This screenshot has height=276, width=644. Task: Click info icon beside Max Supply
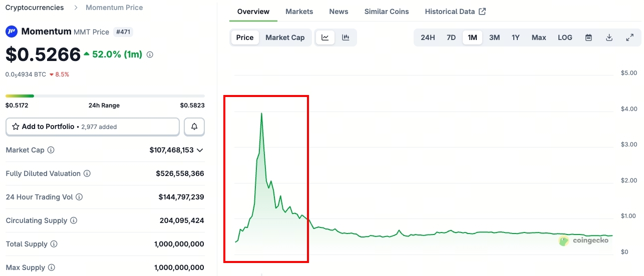pos(53,267)
